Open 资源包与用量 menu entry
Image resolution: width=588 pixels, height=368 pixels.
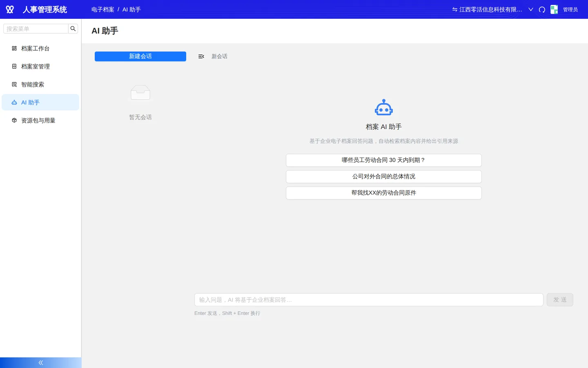click(x=40, y=120)
